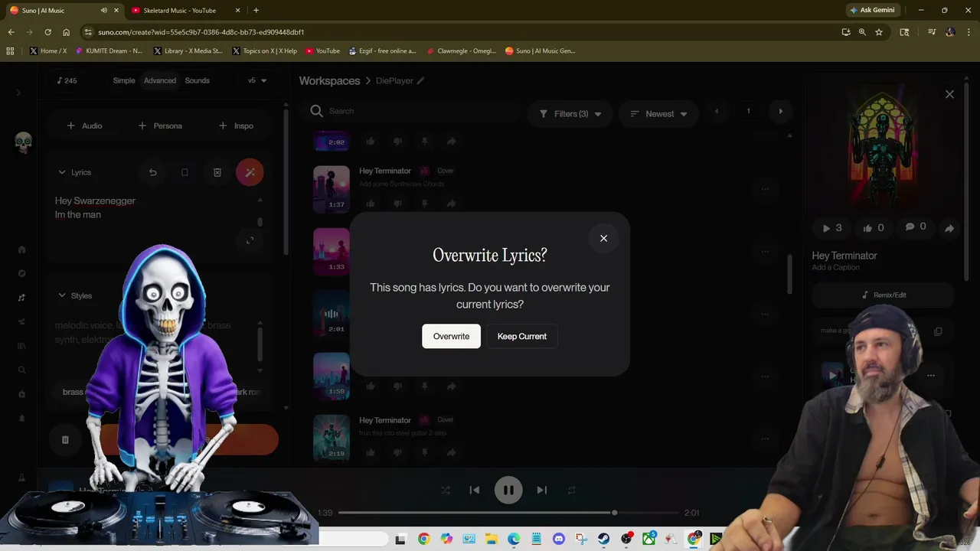The height and width of the screenshot is (551, 980).
Task: Toggle repeat playback
Action: 571,490
